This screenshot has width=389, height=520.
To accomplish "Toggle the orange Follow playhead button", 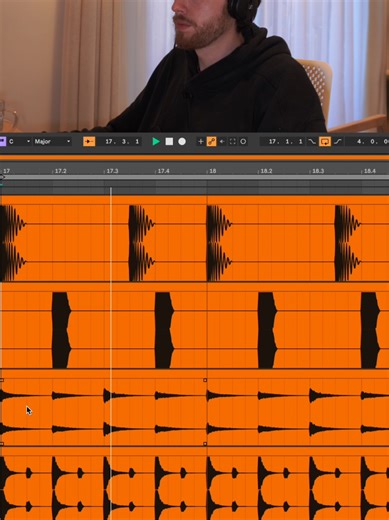I will (89, 141).
